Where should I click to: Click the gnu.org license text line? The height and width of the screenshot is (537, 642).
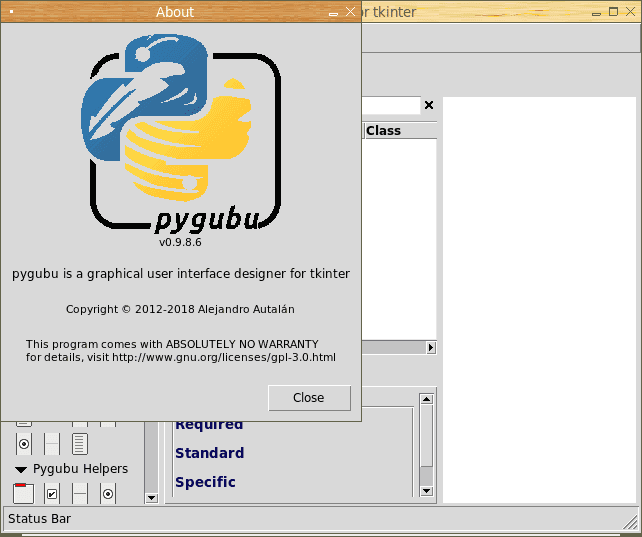pos(181,357)
